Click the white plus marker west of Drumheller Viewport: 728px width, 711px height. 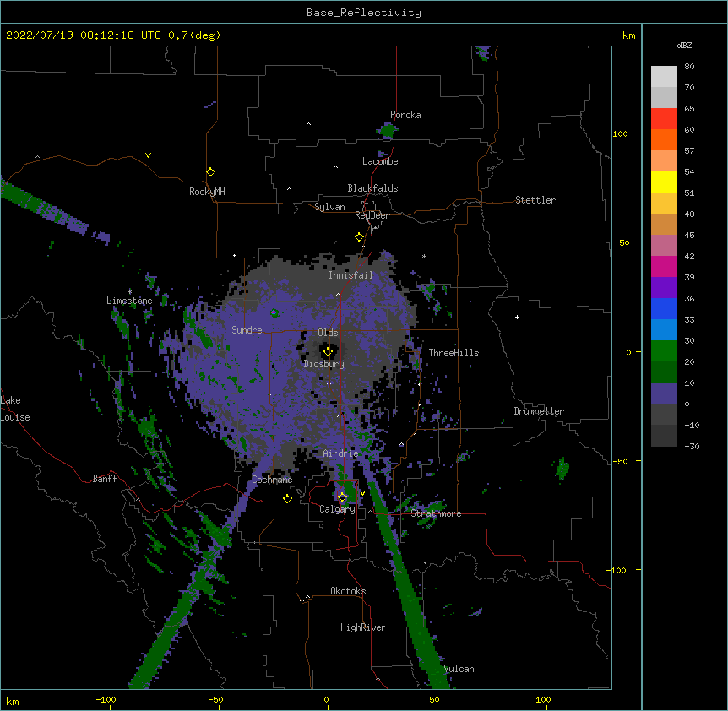pyautogui.click(x=517, y=317)
